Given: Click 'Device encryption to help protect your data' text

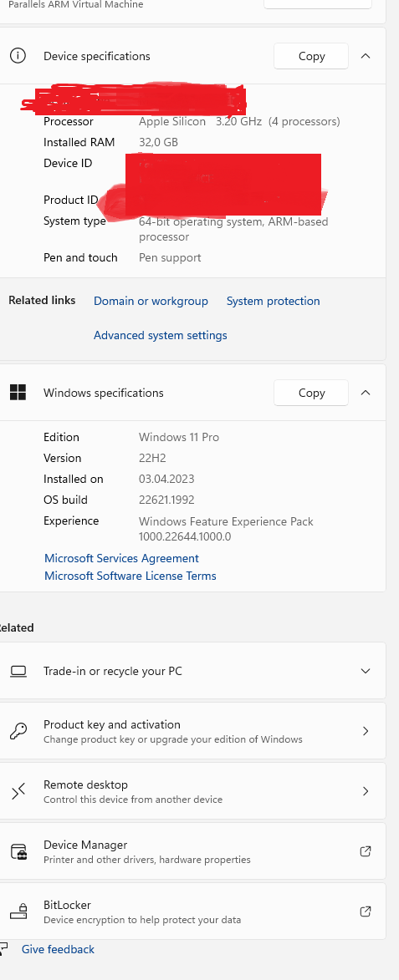Looking at the screenshot, I should pos(142,920).
